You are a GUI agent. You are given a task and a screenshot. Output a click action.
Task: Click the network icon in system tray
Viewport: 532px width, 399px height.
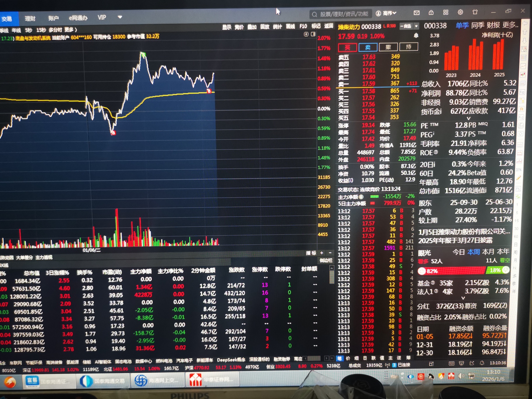coord(471,376)
